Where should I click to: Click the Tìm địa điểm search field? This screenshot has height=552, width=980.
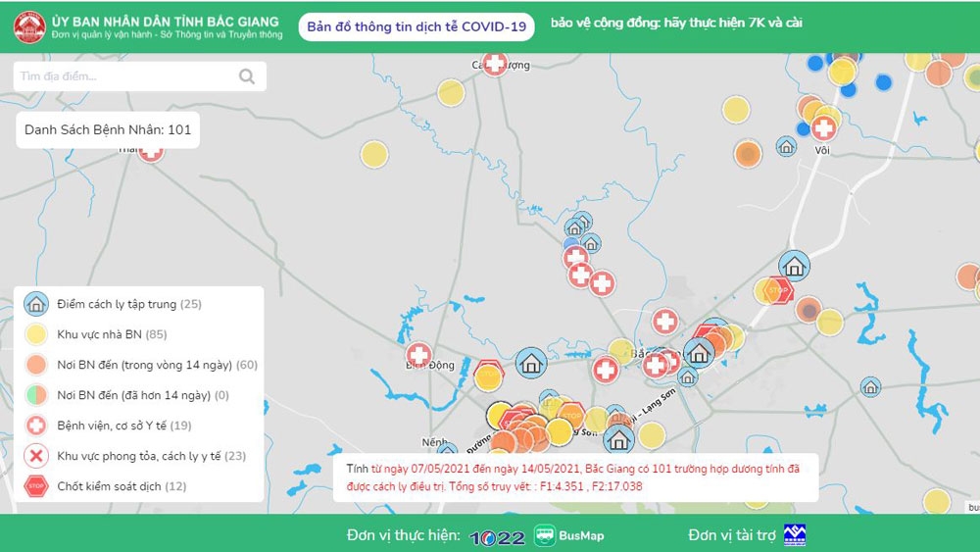tap(140, 76)
